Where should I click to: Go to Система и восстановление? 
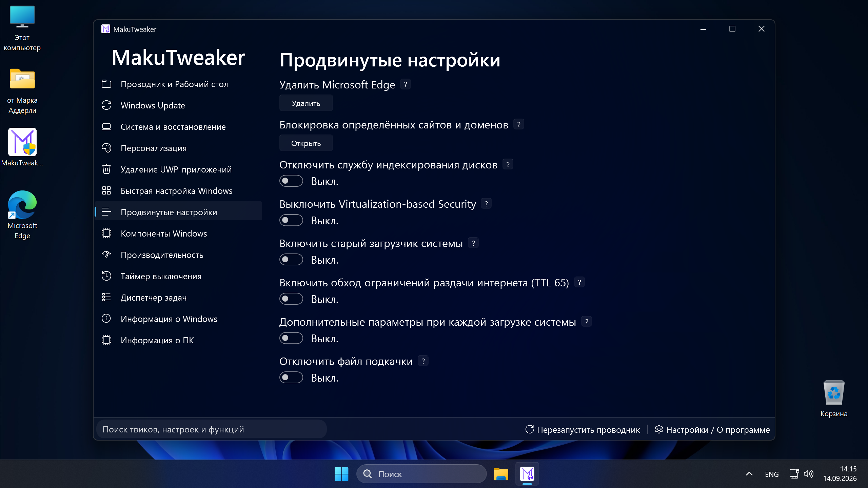178,127
